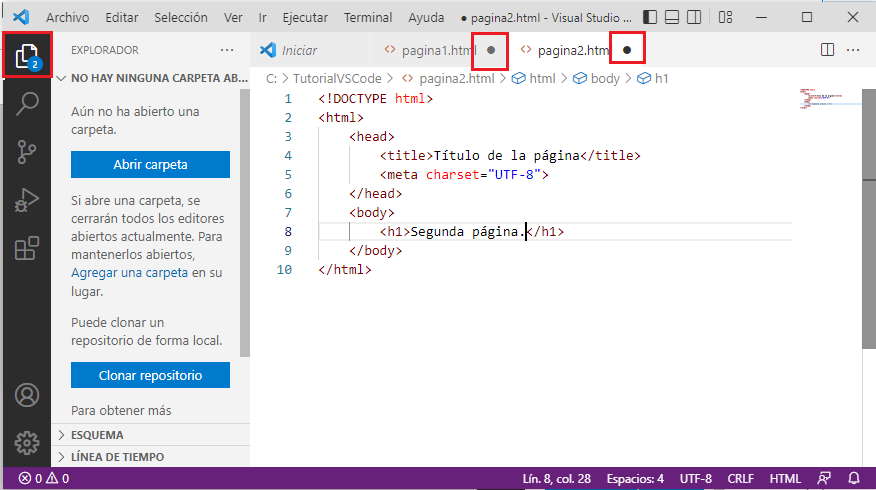The image size is (876, 490).
Task: Open Customize Layout icon
Action: point(725,17)
